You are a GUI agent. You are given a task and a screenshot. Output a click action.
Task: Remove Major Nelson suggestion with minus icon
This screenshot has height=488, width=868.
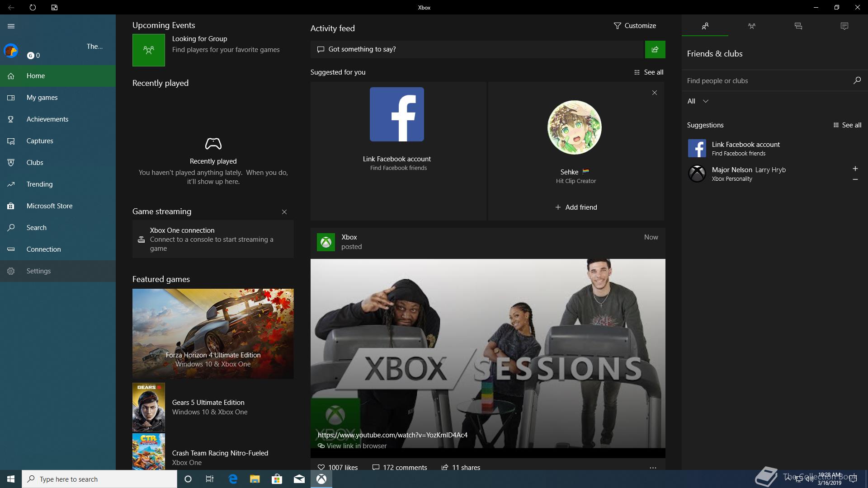[x=855, y=179]
